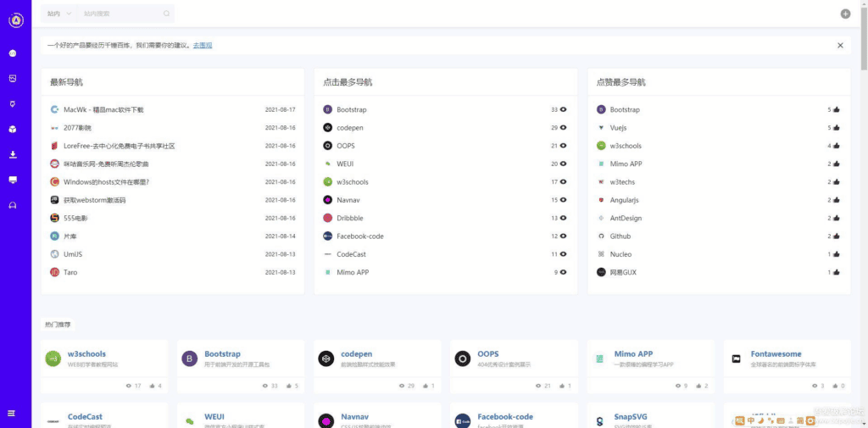Click the Dribbble pink favicon

[328, 218]
